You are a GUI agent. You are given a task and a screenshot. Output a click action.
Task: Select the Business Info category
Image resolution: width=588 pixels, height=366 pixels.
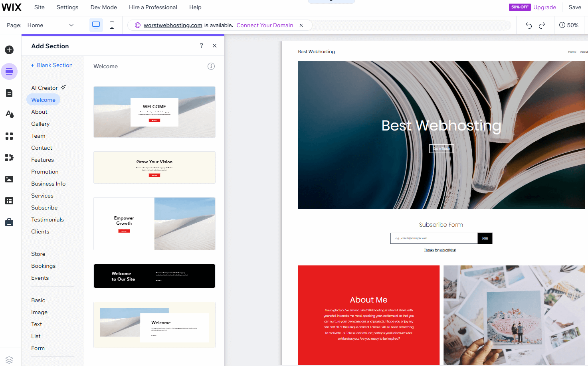coord(48,184)
